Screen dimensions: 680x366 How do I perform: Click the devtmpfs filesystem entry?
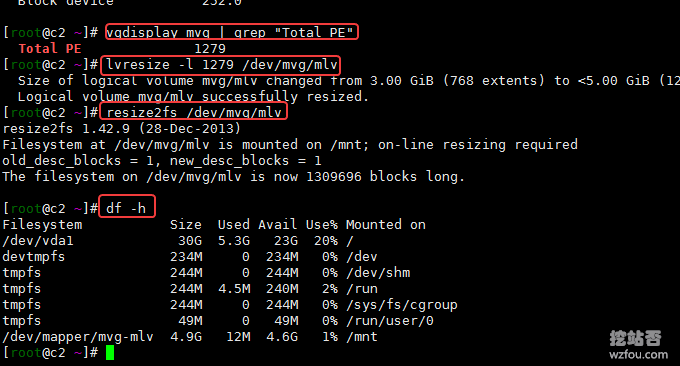point(34,257)
